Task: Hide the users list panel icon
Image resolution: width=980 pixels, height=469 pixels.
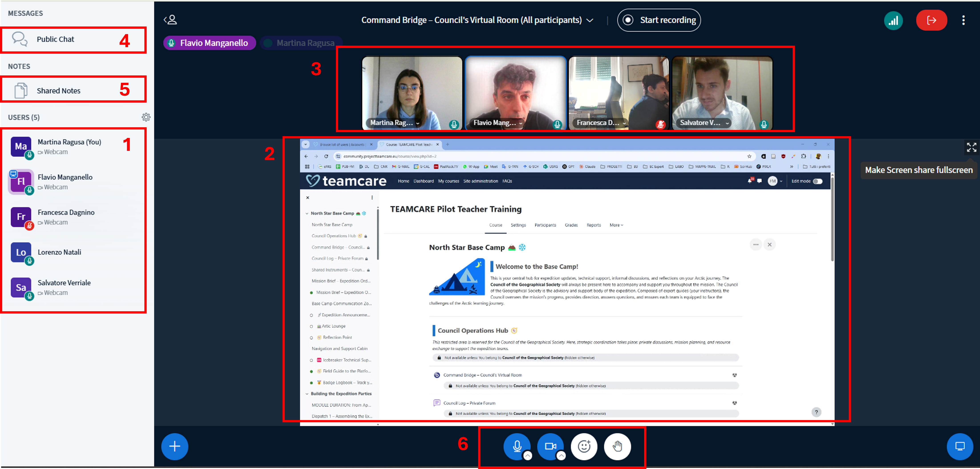Action: [x=170, y=20]
